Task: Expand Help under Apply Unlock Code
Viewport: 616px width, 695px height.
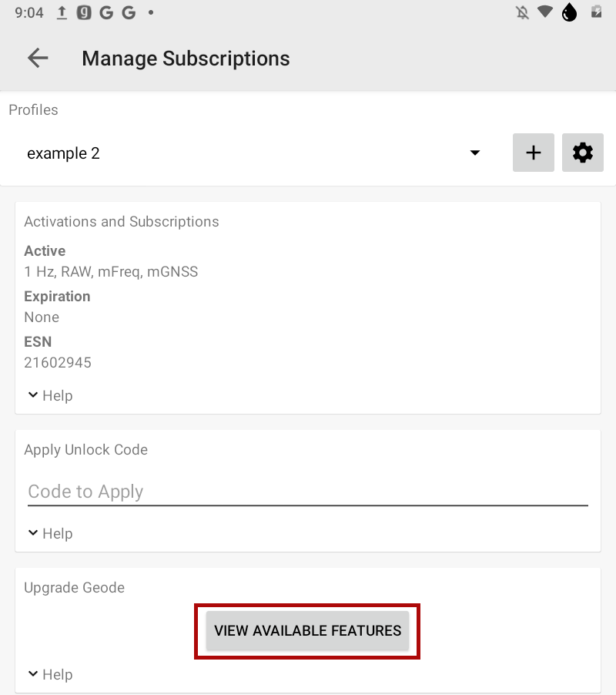Action: [x=50, y=533]
